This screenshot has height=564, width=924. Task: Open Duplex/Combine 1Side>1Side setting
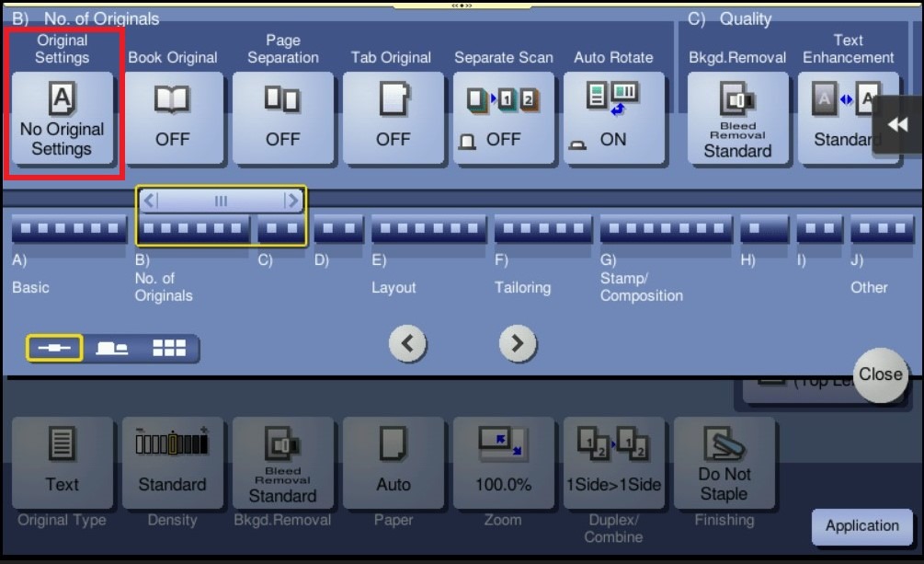pyautogui.click(x=614, y=462)
